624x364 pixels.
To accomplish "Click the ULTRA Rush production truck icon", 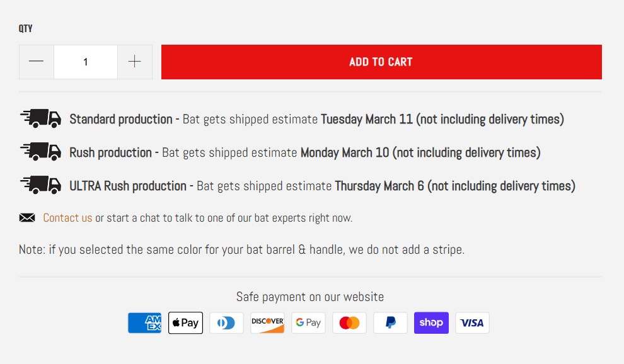I will tap(40, 186).
